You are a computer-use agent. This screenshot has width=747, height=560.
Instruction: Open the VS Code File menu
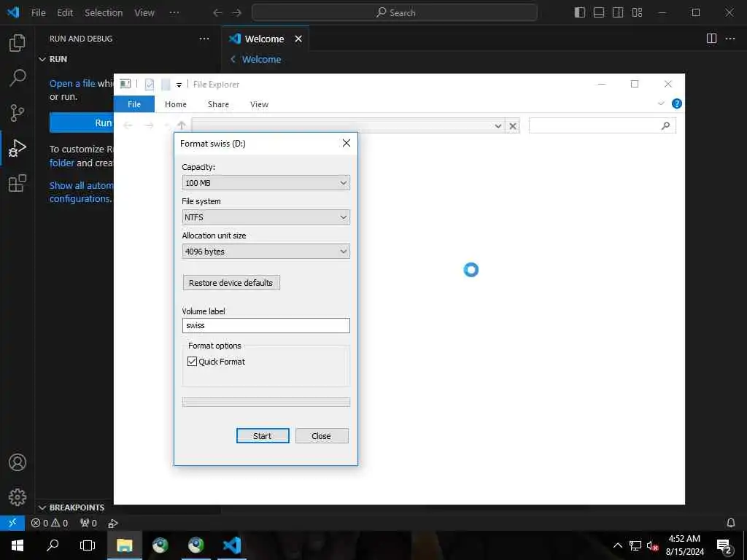tap(38, 13)
